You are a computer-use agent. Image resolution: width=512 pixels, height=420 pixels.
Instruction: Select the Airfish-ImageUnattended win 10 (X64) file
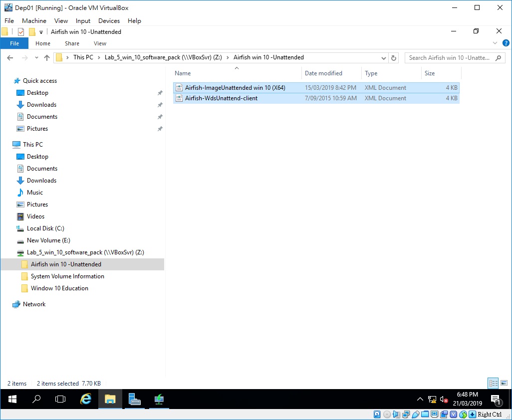[316, 88]
